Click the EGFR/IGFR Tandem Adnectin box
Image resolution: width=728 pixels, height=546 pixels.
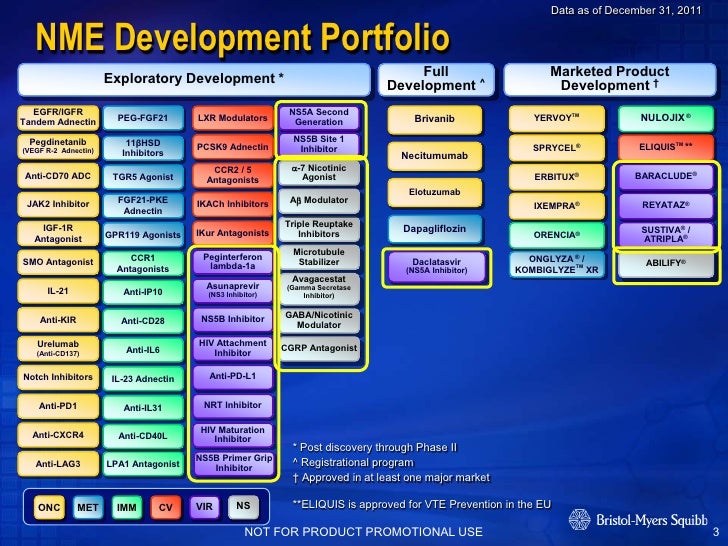click(58, 117)
